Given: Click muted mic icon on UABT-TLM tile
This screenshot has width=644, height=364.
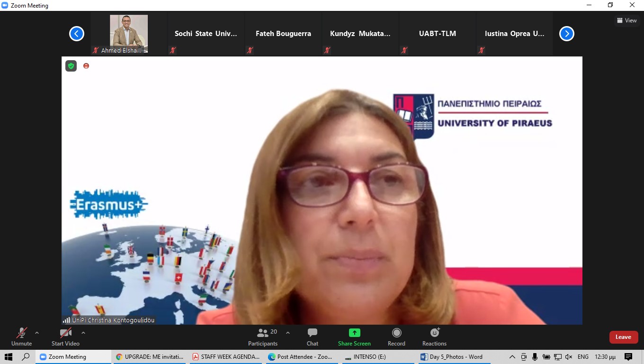Looking at the screenshot, I should click(x=404, y=50).
